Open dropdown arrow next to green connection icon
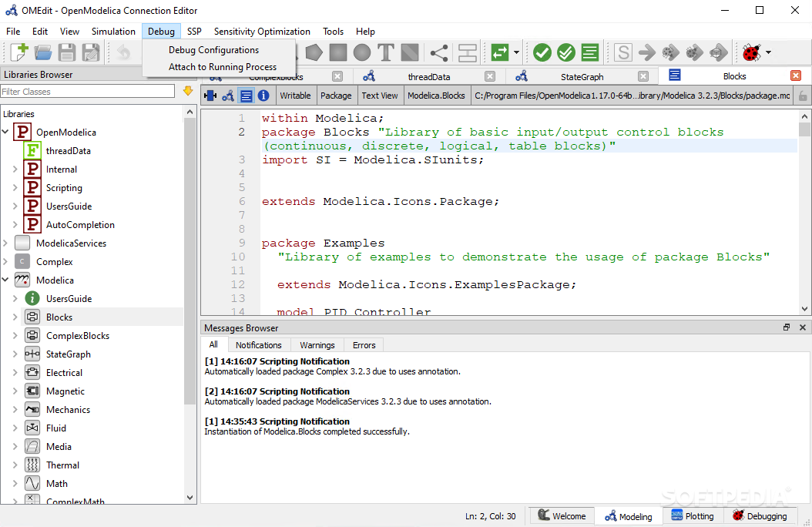This screenshot has height=527, width=812. pos(516,52)
